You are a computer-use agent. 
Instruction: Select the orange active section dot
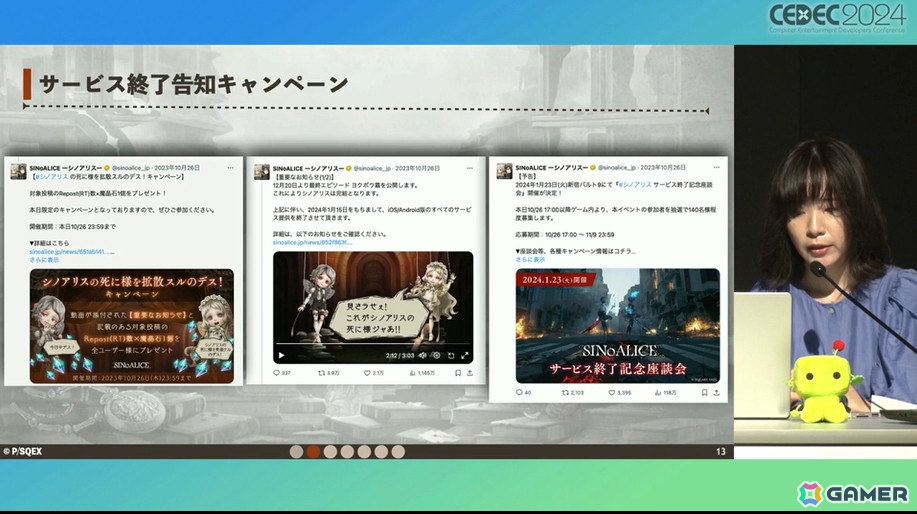(313, 451)
